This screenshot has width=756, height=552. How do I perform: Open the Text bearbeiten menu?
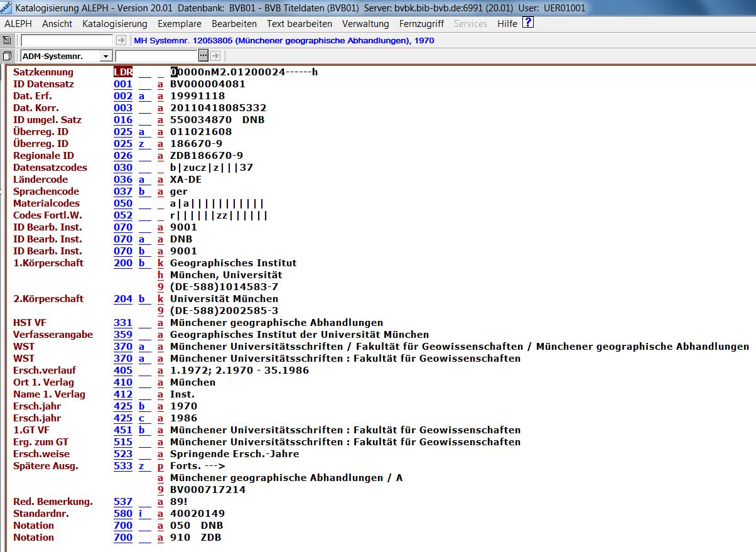pyautogui.click(x=300, y=24)
